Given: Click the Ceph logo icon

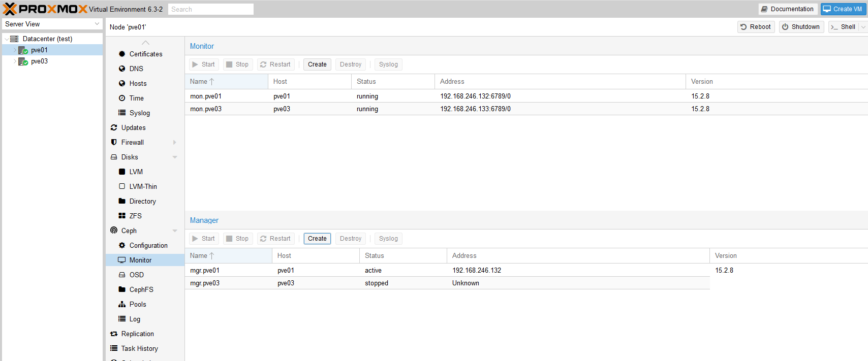Looking at the screenshot, I should (x=114, y=231).
